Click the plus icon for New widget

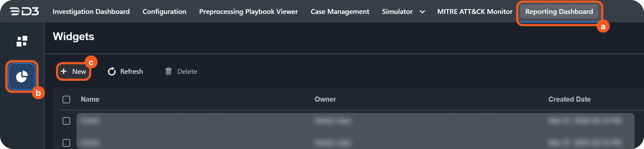tap(64, 71)
